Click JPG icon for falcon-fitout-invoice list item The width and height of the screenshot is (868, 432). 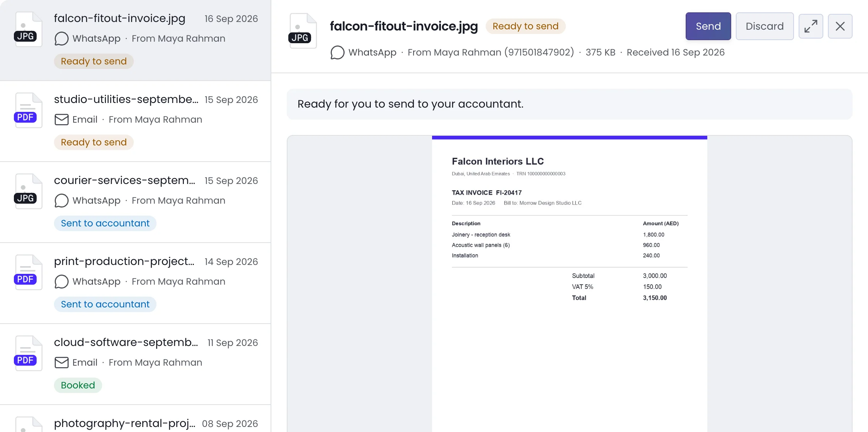28,29
